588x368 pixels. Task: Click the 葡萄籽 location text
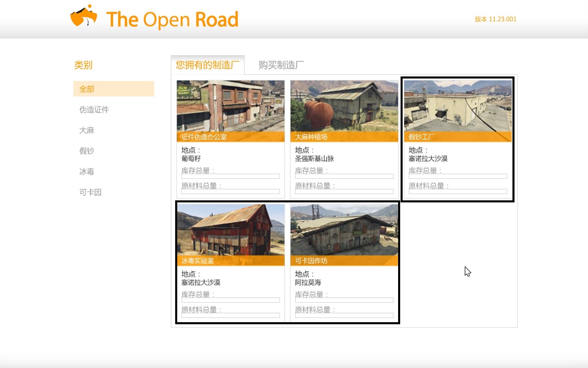191,159
